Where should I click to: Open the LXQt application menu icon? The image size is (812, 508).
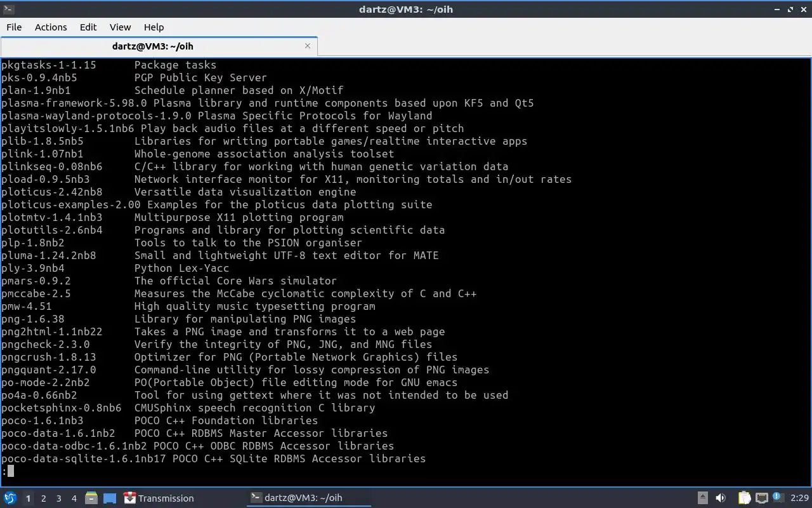click(10, 498)
